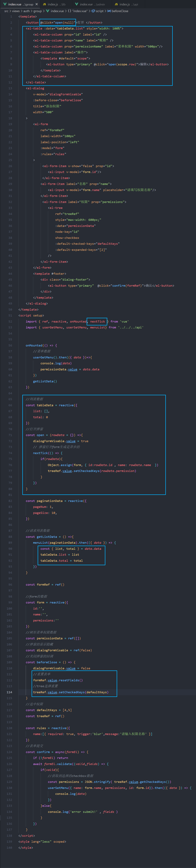Viewport: 196px width, 868px height.
Task: Select the src breadcrumb
Action: point(6,11)
